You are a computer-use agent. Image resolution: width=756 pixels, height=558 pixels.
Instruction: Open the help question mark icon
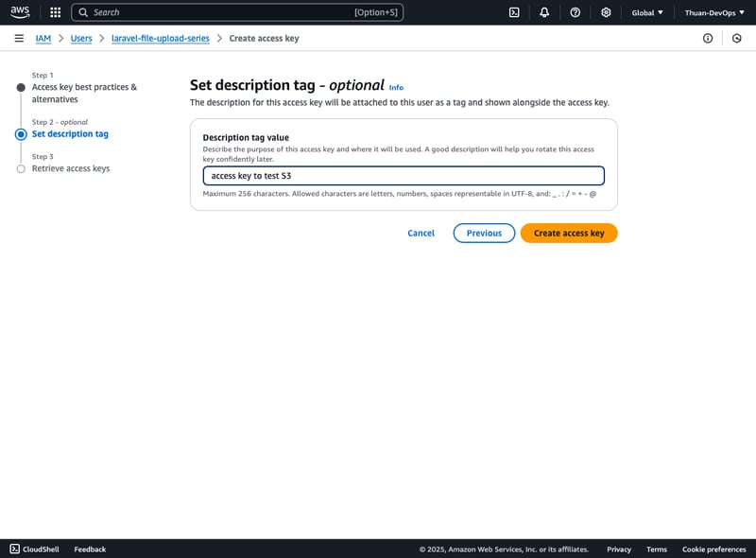[x=575, y=12]
